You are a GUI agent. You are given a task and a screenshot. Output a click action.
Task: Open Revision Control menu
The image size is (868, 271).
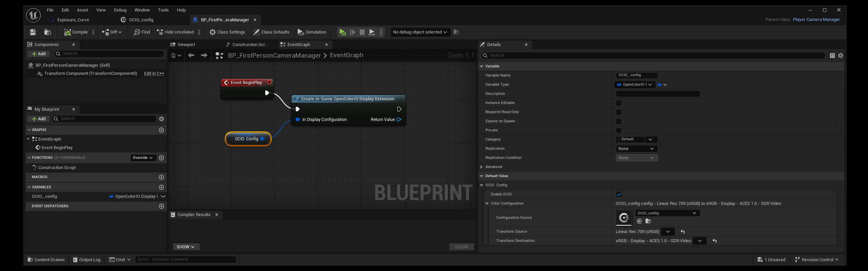pyautogui.click(x=816, y=260)
